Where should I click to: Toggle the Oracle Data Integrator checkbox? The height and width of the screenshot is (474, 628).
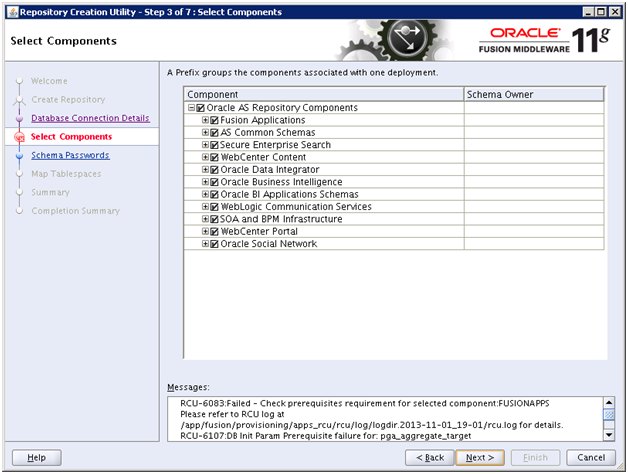click(x=214, y=170)
